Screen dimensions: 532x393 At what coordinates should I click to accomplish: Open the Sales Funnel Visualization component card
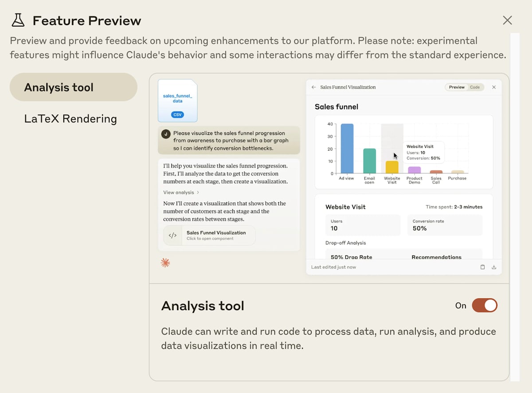[209, 236]
